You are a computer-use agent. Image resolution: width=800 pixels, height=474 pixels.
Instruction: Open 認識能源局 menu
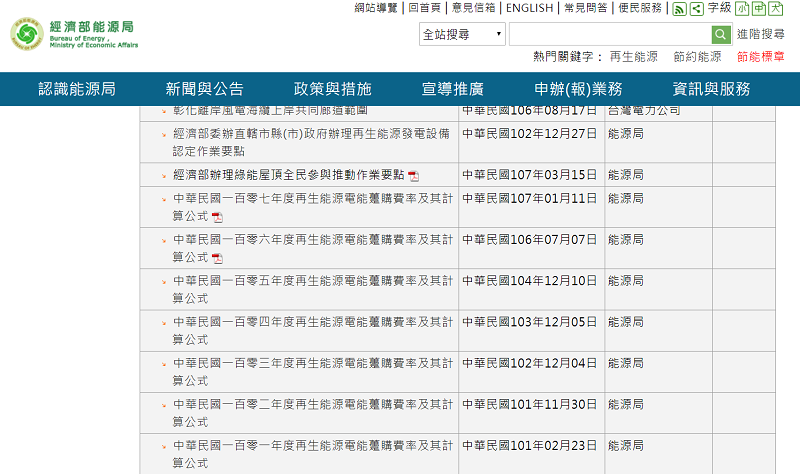77,89
